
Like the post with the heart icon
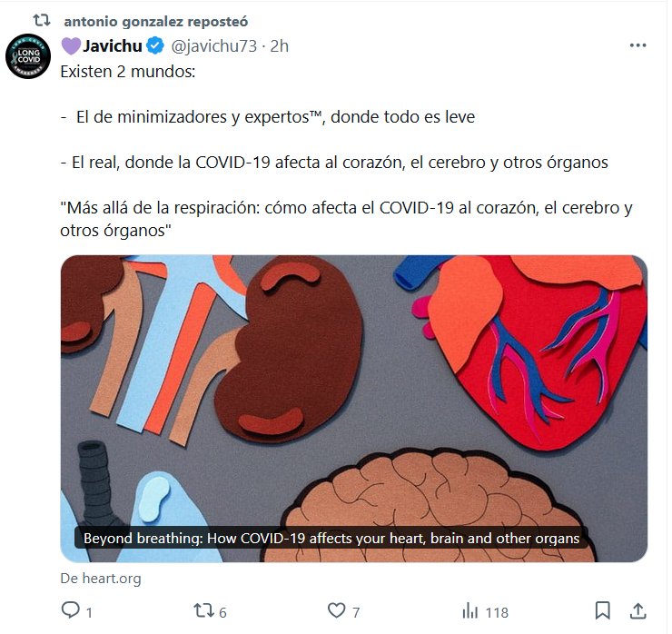336,610
